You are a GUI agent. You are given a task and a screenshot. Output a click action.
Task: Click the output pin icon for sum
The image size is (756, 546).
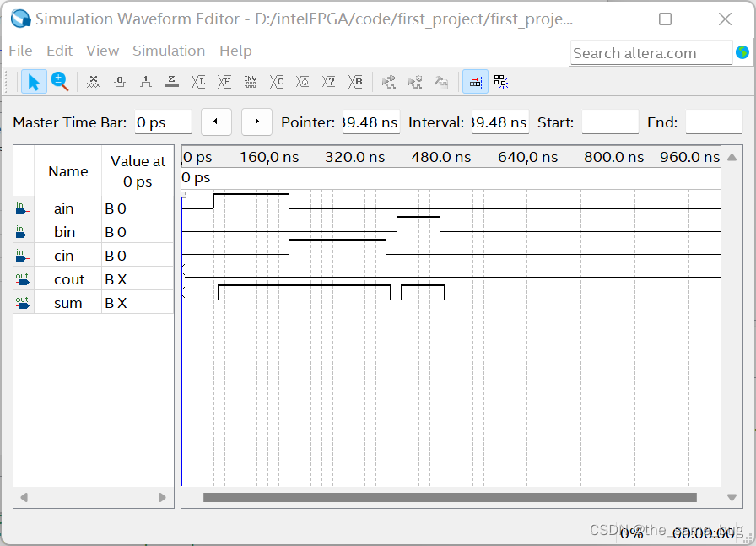[22, 303]
